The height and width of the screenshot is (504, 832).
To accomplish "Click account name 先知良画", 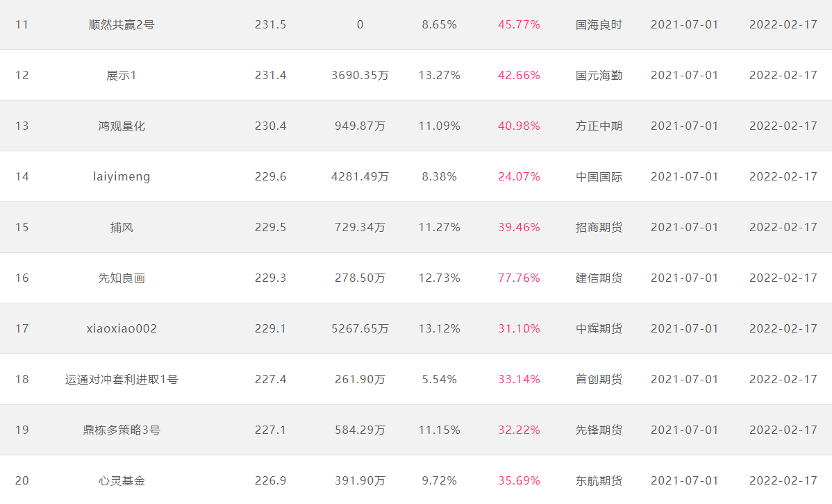I will click(x=122, y=278).
